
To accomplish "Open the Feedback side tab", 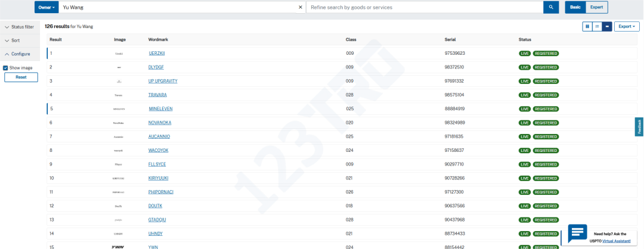I will tap(639, 127).
